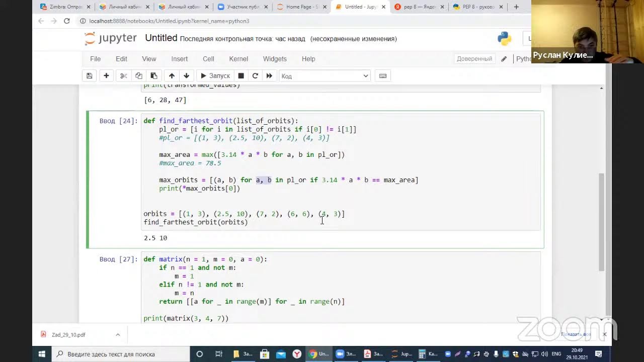The width and height of the screenshot is (644, 362).
Task: Move selected cell down arrow
Action: (x=187, y=76)
